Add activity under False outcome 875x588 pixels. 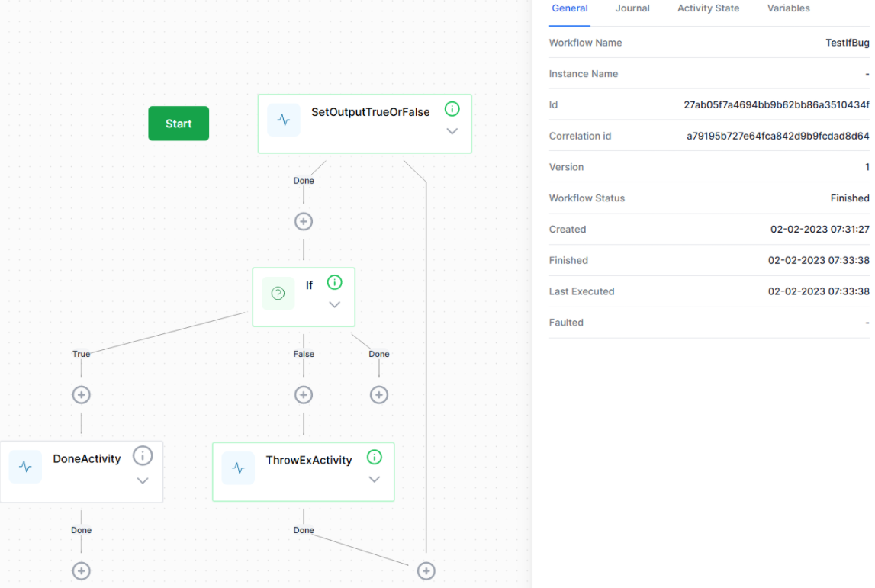pyautogui.click(x=304, y=395)
